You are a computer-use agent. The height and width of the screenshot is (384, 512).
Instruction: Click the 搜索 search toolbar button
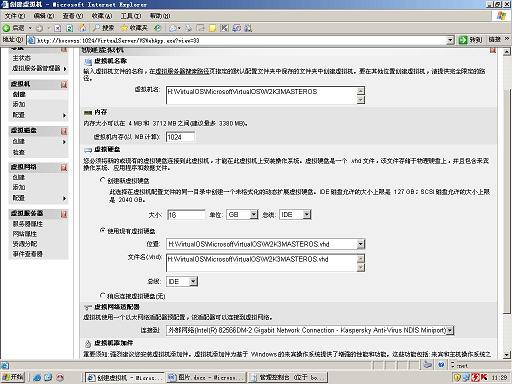104,28
